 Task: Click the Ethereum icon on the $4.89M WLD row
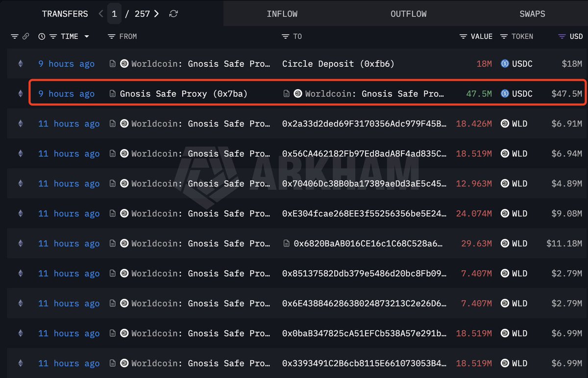click(x=20, y=183)
